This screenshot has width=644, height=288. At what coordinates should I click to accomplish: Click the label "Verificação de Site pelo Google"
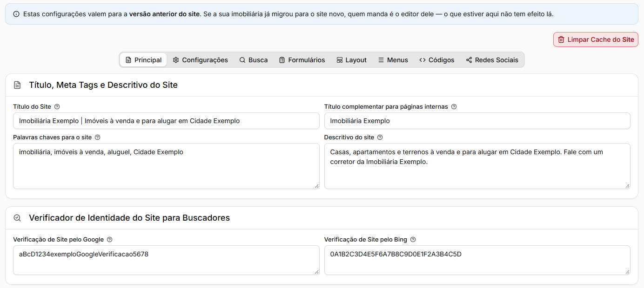click(x=59, y=240)
